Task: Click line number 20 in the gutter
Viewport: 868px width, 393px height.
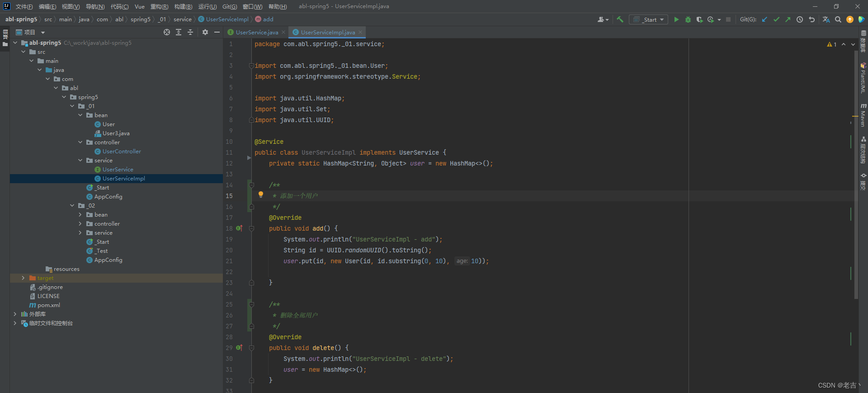Action: [229, 250]
